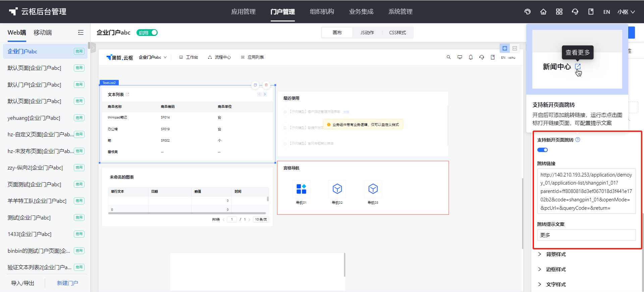Select the JS动作 tab
644x292 pixels.
tap(367, 33)
